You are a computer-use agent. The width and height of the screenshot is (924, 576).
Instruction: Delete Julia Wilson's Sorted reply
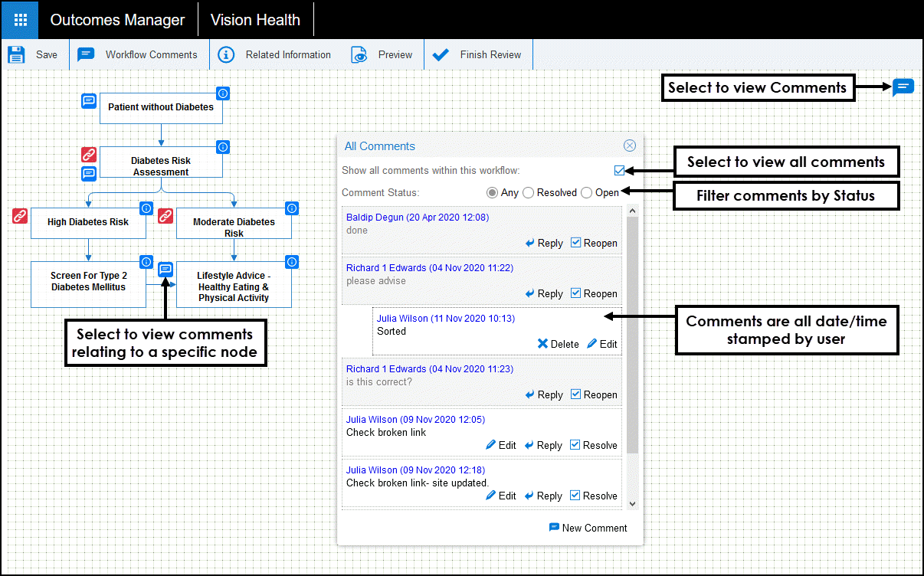(x=558, y=344)
